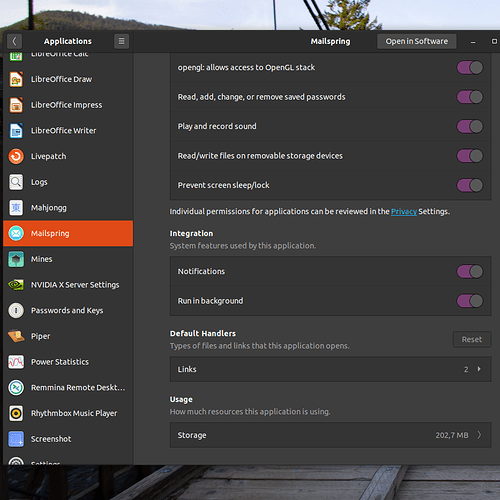Click the LibreOffice Draw icon
The width and height of the screenshot is (500, 500).
coord(16,79)
